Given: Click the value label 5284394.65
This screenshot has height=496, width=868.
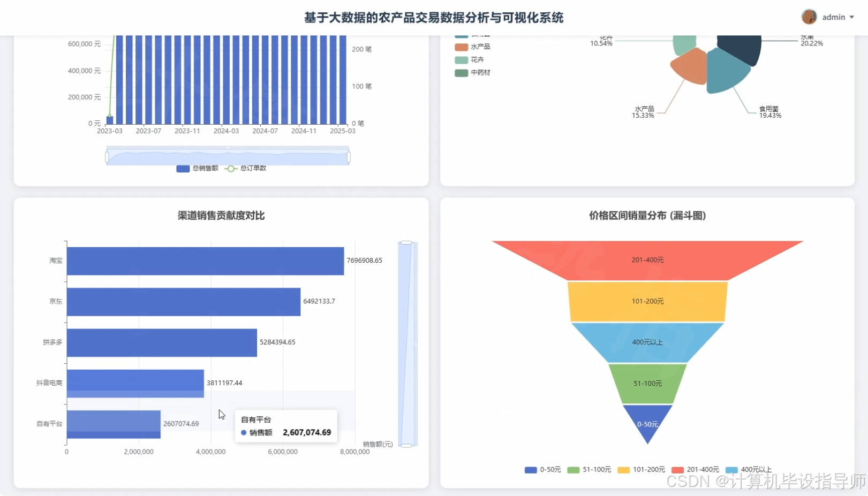Looking at the screenshot, I should click(x=277, y=342).
